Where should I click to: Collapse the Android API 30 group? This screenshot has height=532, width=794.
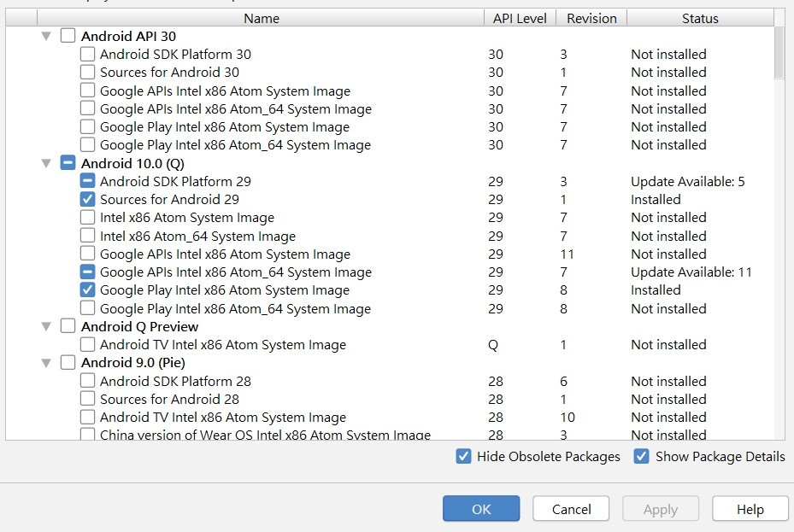[x=46, y=36]
